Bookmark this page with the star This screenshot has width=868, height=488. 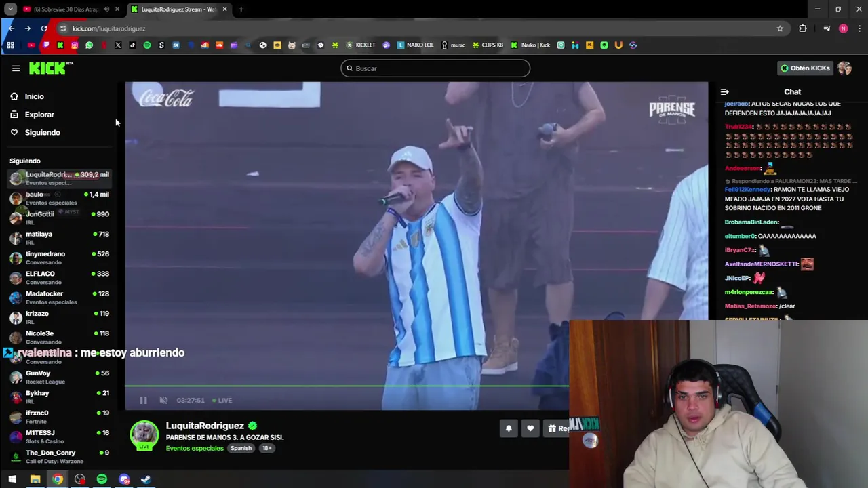point(780,28)
